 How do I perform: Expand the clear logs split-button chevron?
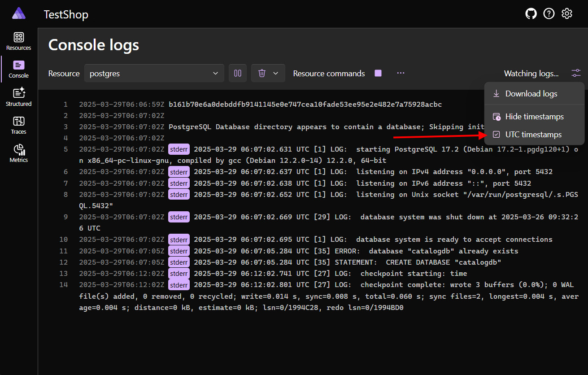click(x=275, y=73)
